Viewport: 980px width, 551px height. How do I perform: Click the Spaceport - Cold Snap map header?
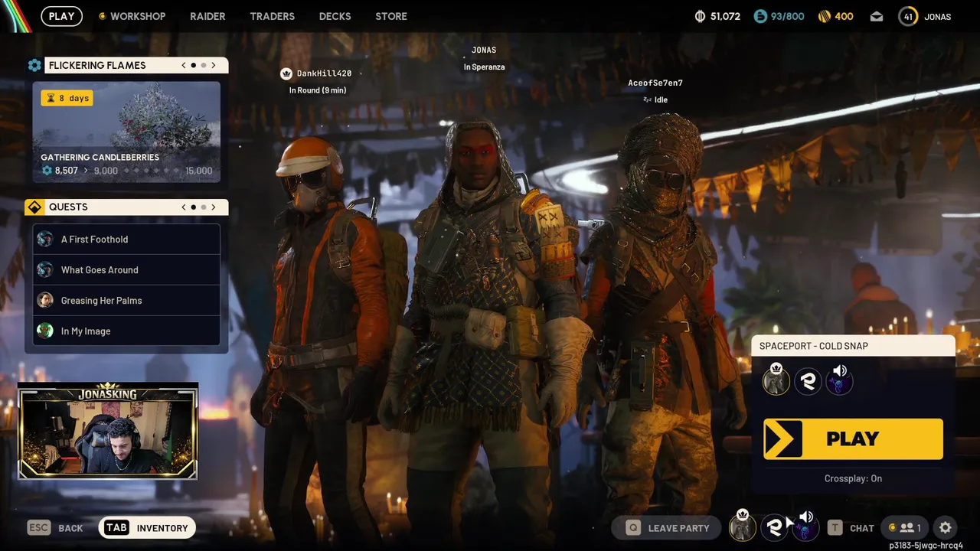[853, 346]
